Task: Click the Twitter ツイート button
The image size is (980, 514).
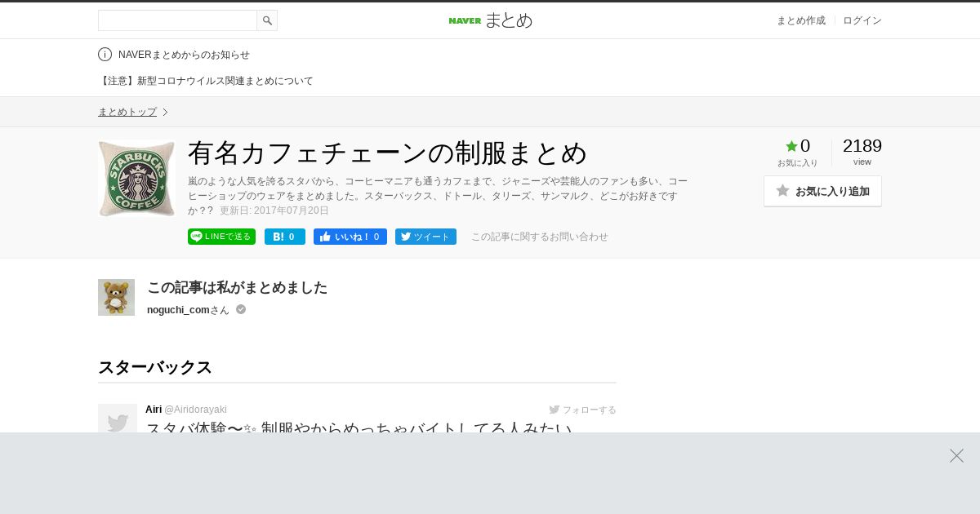Action: point(425,237)
